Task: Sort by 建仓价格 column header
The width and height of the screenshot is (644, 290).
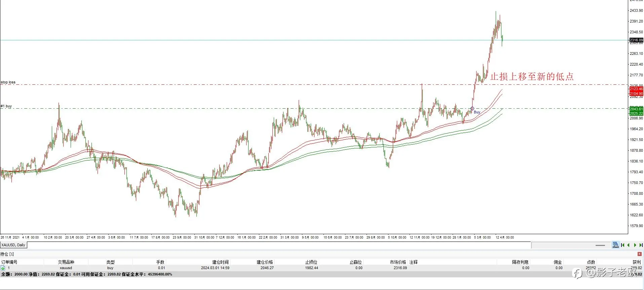Action: [x=265, y=262]
